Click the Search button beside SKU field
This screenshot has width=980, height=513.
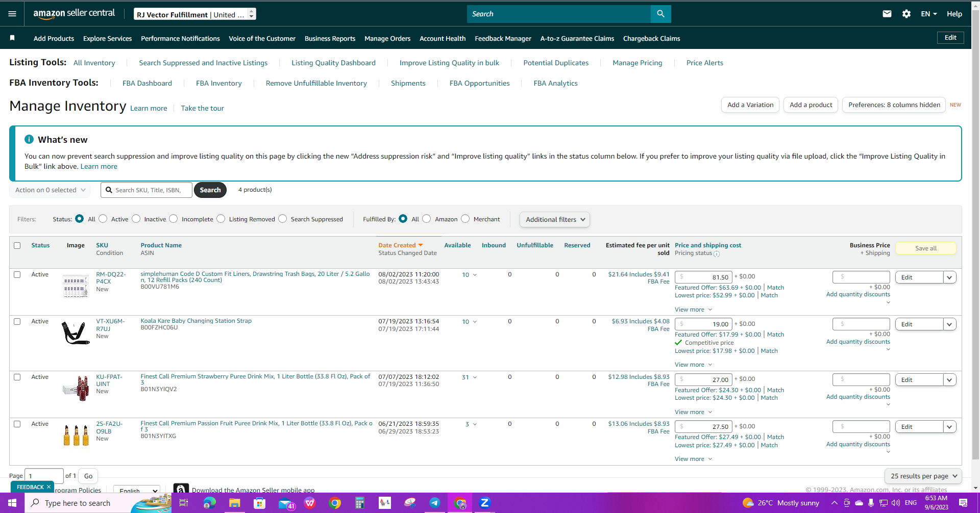tap(210, 190)
